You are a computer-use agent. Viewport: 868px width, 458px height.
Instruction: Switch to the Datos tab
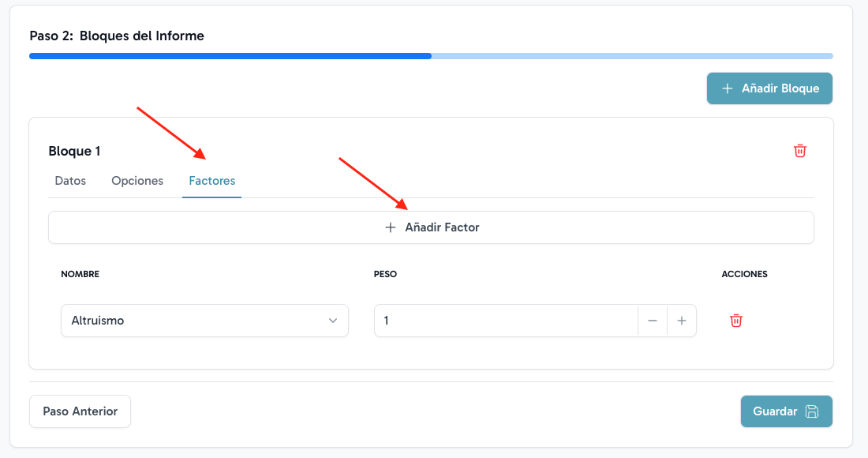(x=70, y=181)
